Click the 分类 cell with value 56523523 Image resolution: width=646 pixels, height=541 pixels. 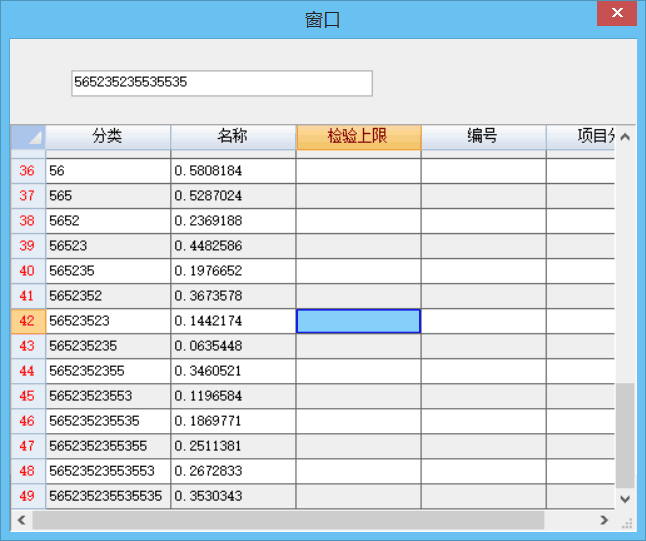point(108,321)
